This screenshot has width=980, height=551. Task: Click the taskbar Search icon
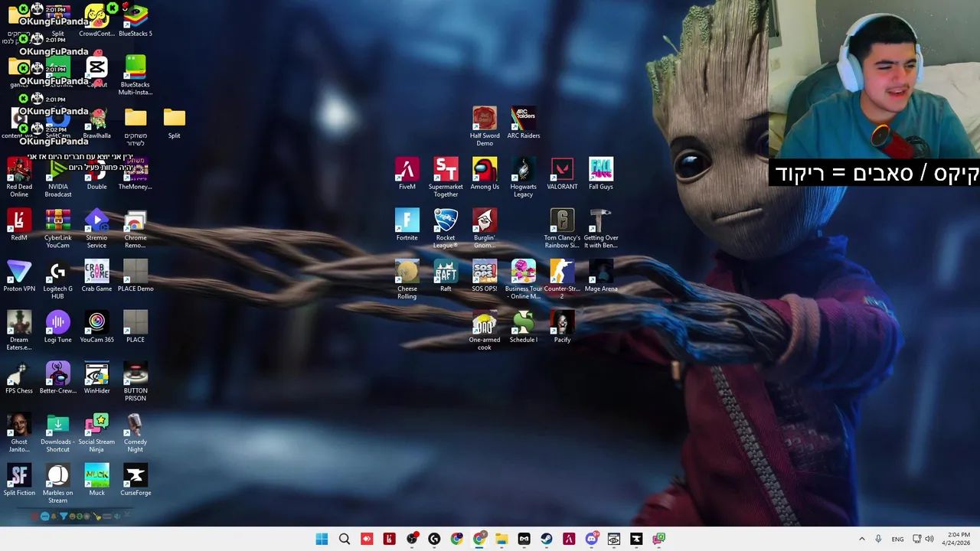point(345,539)
